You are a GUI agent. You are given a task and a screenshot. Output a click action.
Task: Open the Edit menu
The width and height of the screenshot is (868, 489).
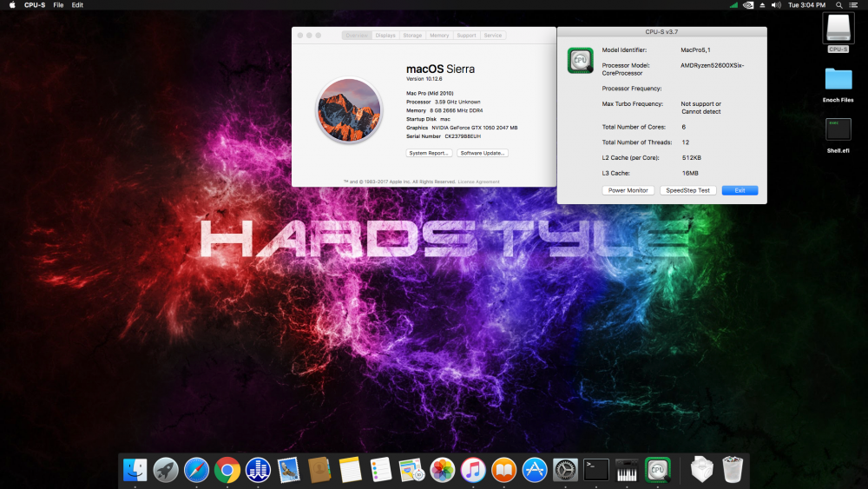(77, 5)
